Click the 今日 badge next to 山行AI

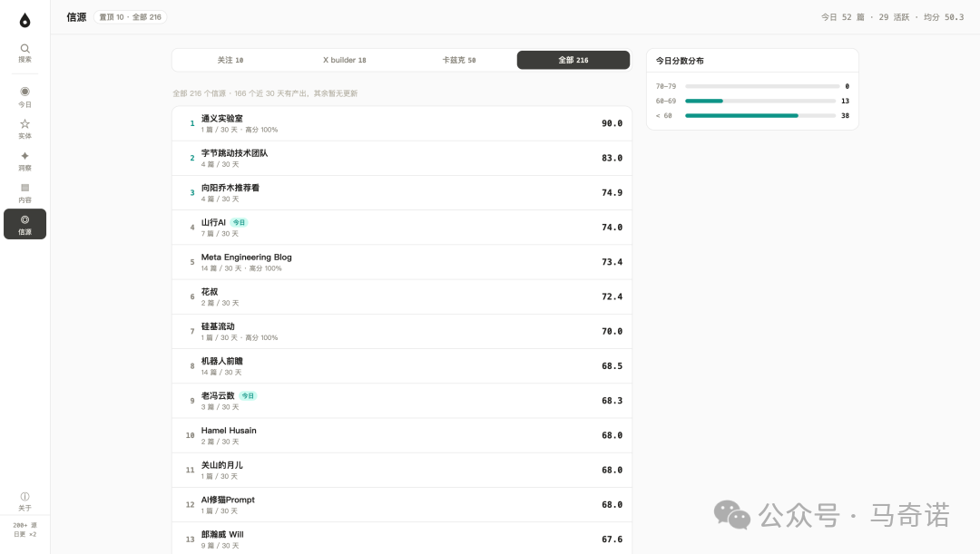click(239, 222)
